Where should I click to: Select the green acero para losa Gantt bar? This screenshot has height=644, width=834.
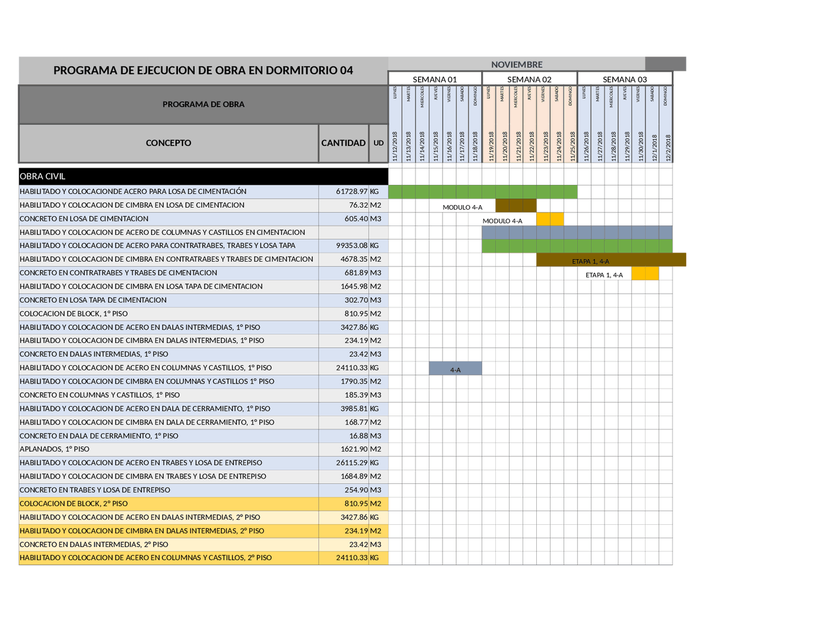click(x=482, y=191)
